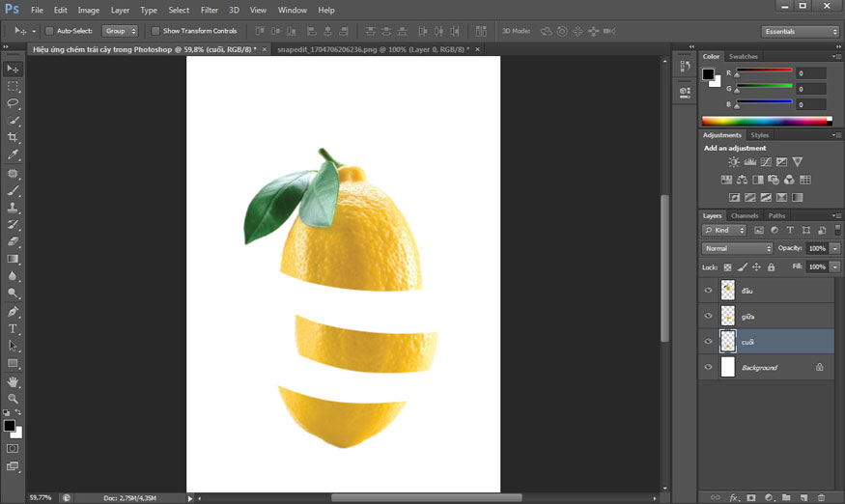Select the Move tool

(13, 69)
